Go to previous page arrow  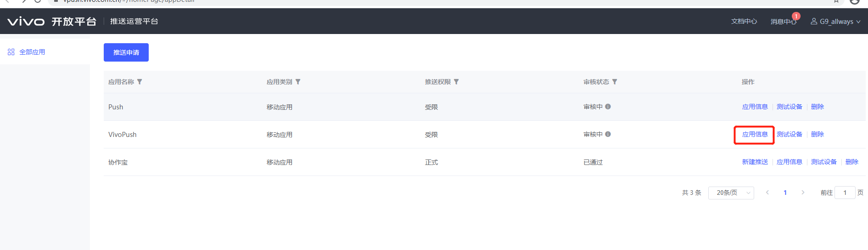click(767, 193)
